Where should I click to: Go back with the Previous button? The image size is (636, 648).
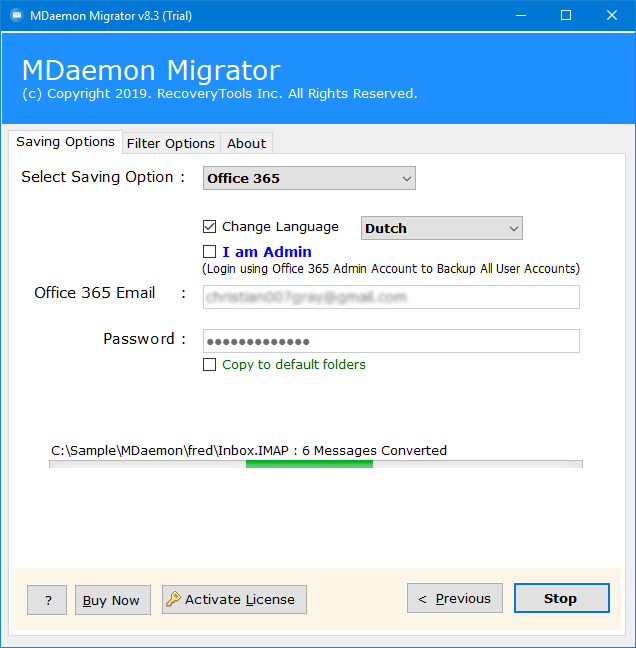(x=455, y=598)
